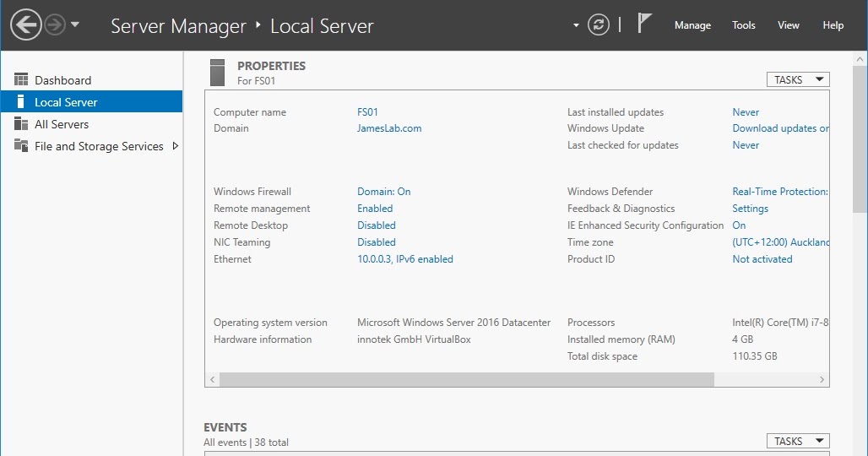The height and width of the screenshot is (456, 868).
Task: Click the File and Storage Services icon
Action: pos(21,146)
